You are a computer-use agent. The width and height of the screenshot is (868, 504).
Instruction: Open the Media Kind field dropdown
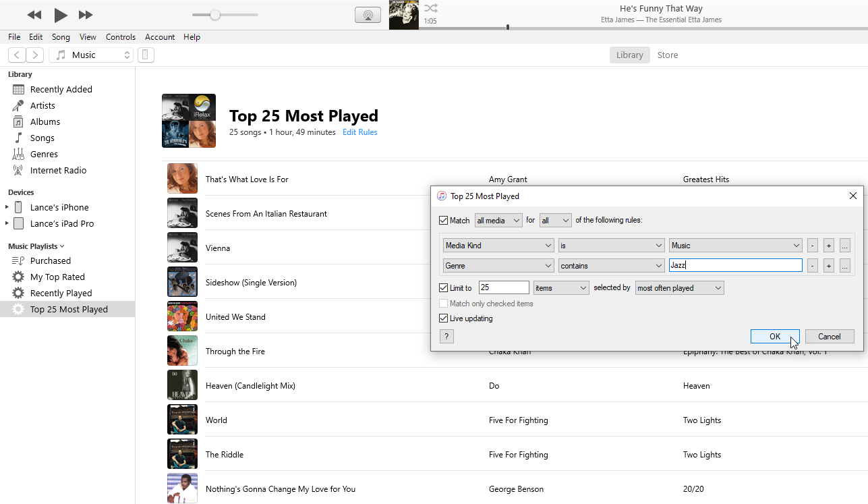(498, 246)
